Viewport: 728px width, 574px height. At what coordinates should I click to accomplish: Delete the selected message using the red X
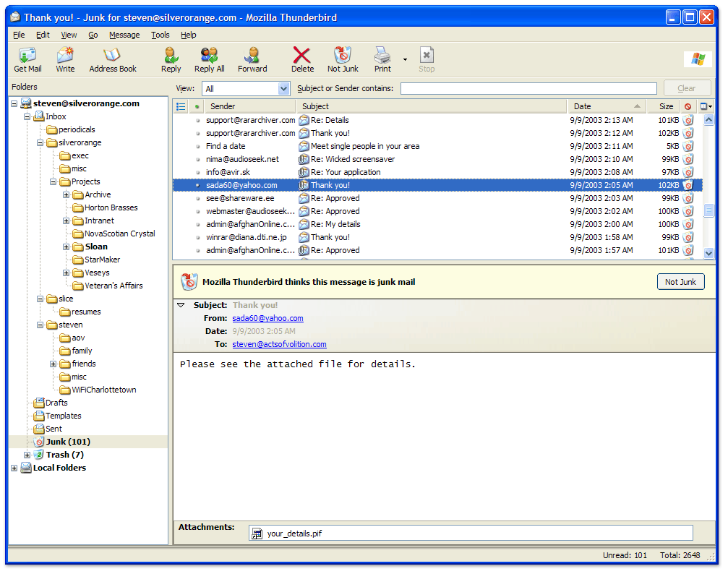(302, 59)
